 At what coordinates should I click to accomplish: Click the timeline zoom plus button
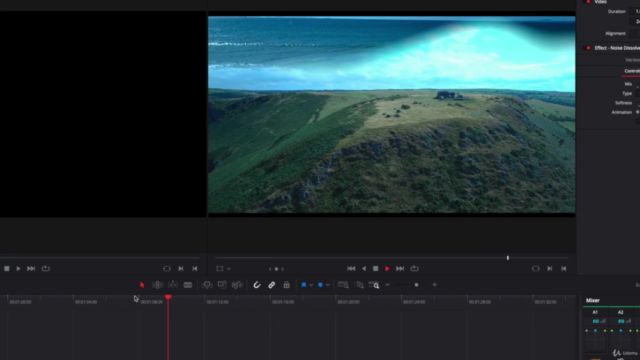435,285
